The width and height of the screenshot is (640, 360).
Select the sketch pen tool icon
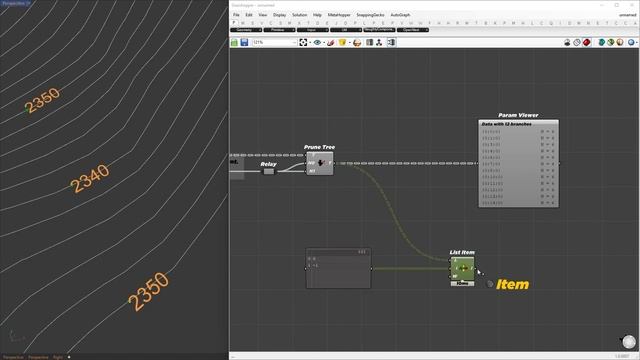(x=331, y=42)
